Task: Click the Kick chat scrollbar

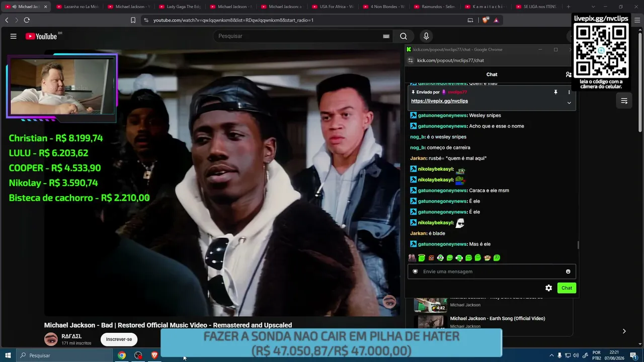Action: [578, 245]
